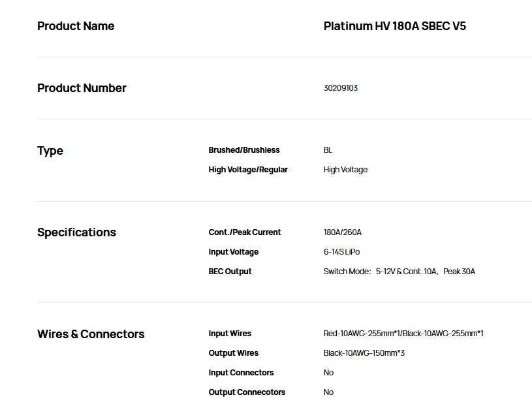
Task: Click the "Input Connectors" label
Action: pyautogui.click(x=241, y=373)
